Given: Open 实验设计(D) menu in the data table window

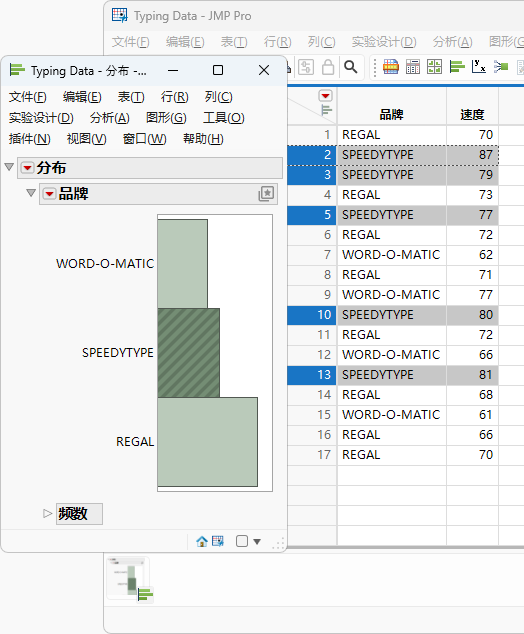Looking at the screenshot, I should point(384,42).
